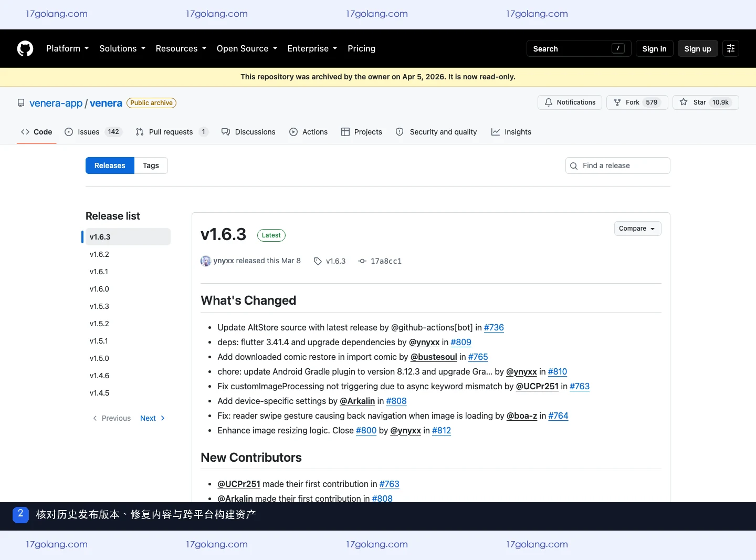Click the Sign in button
The width and height of the screenshot is (756, 560).
[x=654, y=48]
